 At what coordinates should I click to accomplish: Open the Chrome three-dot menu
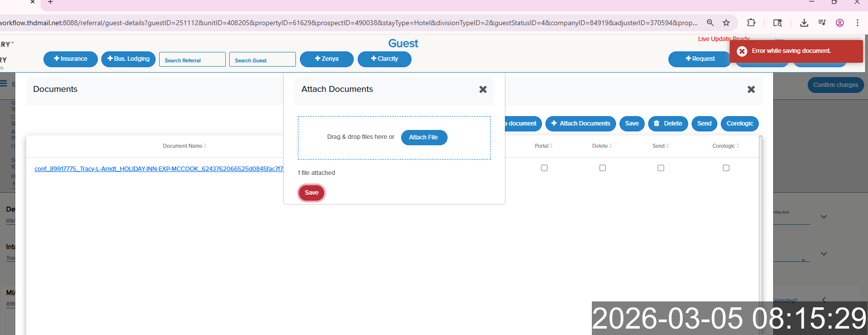(x=857, y=23)
